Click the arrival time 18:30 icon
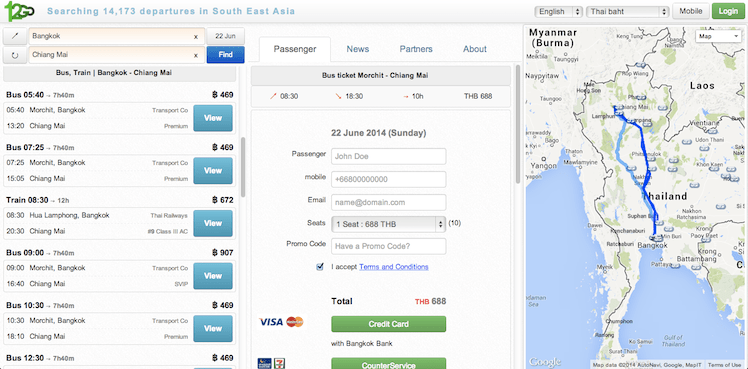Image resolution: width=748 pixels, height=369 pixels. click(x=338, y=96)
